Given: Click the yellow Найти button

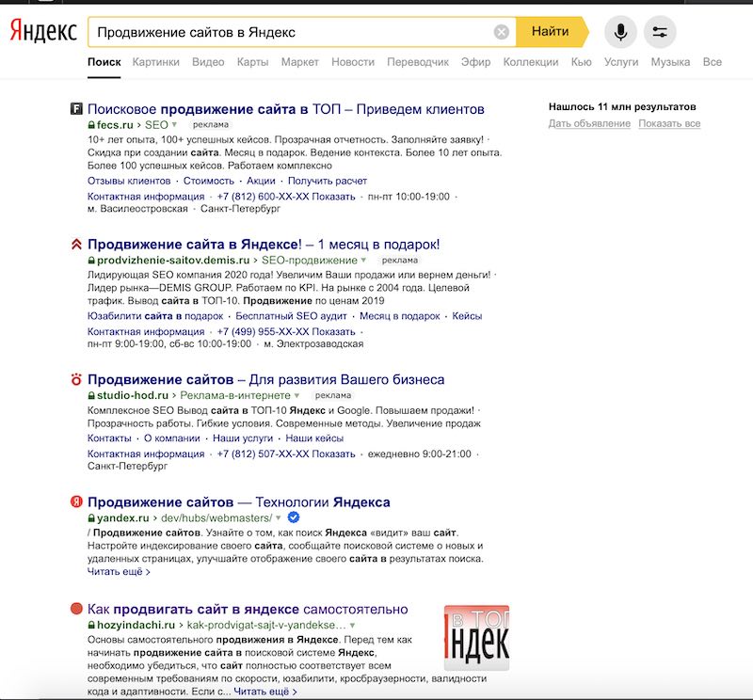Looking at the screenshot, I should [x=552, y=32].
